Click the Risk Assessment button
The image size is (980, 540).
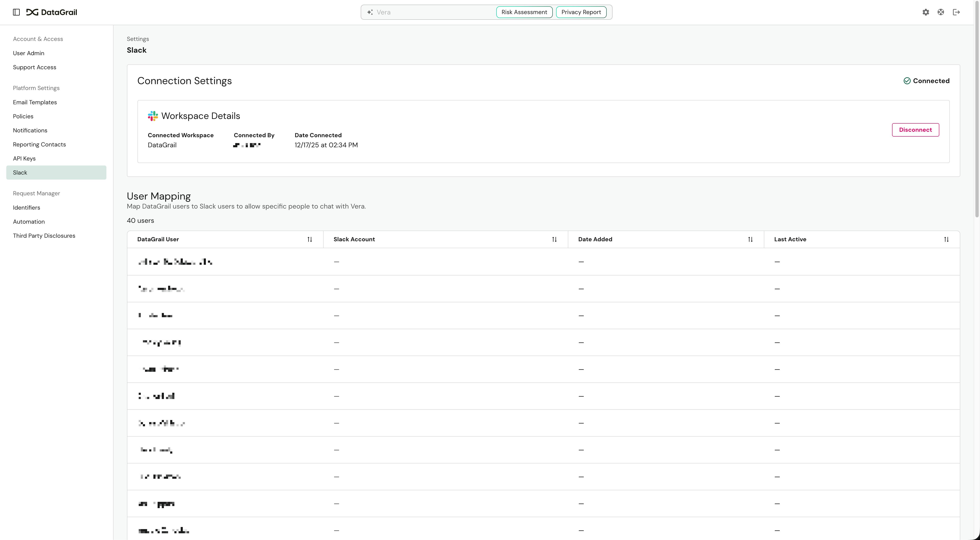(x=524, y=12)
